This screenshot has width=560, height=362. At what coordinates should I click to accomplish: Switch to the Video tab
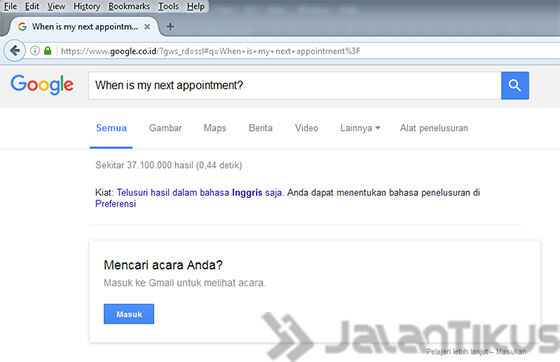point(306,128)
